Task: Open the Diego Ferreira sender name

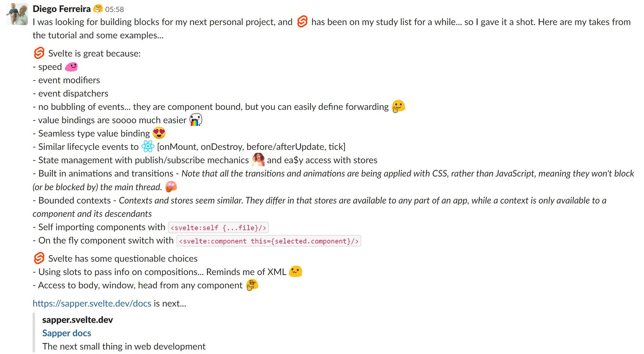Action: (62, 9)
